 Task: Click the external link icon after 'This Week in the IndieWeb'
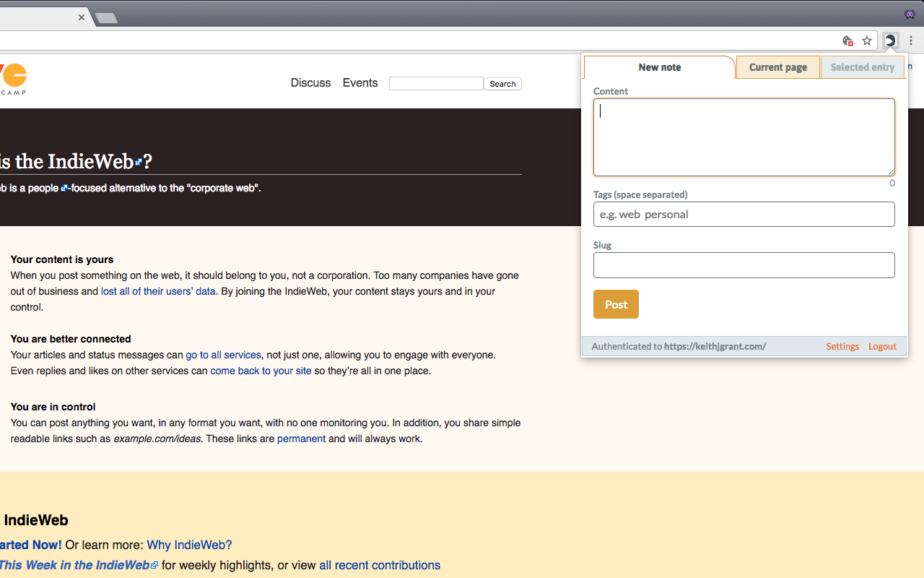tap(154, 566)
